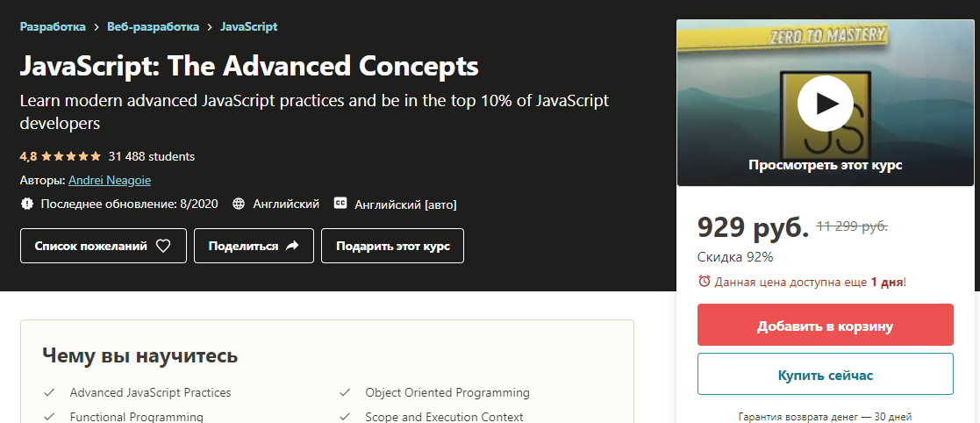
Task: Click checkmark beside Object Oriented Programming
Action: pos(345,392)
